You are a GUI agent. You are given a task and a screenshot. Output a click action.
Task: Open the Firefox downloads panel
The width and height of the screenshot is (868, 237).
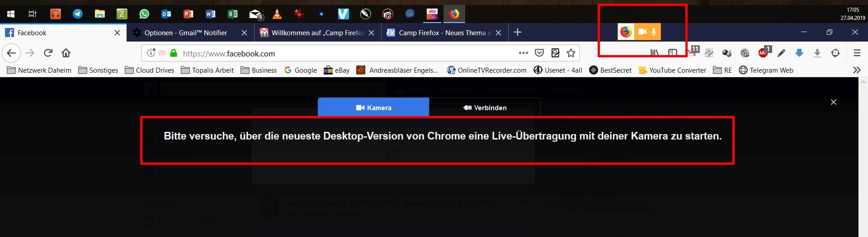pos(817,53)
